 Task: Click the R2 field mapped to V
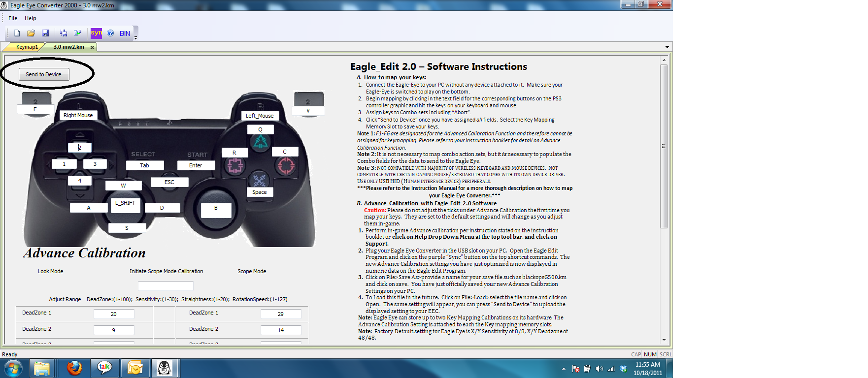pos(308,111)
